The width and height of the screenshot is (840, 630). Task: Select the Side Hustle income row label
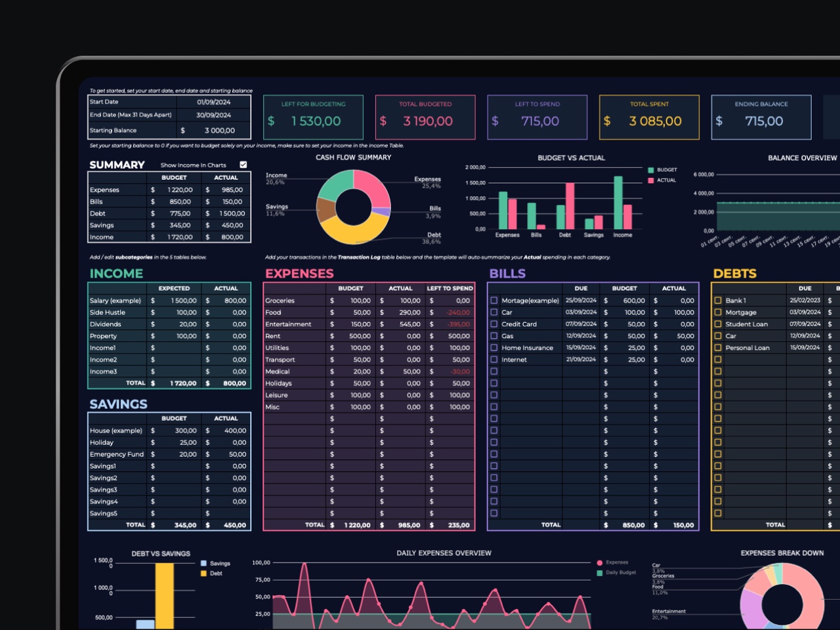coord(107,312)
